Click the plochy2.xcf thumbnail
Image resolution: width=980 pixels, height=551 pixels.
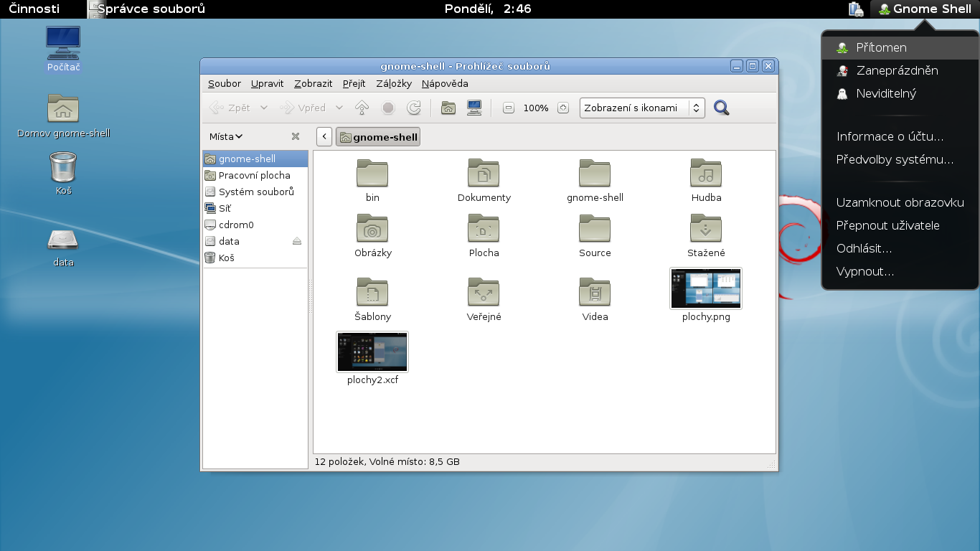coord(372,352)
